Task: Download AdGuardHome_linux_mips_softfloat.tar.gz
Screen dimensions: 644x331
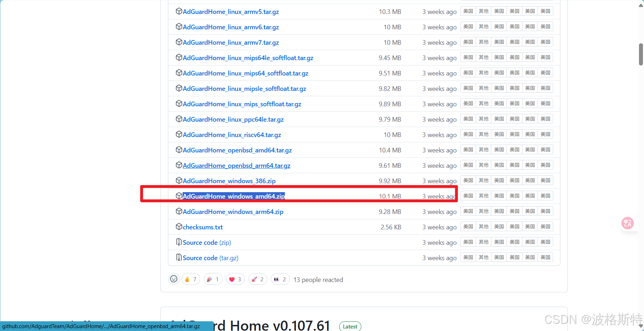Action: [242, 104]
